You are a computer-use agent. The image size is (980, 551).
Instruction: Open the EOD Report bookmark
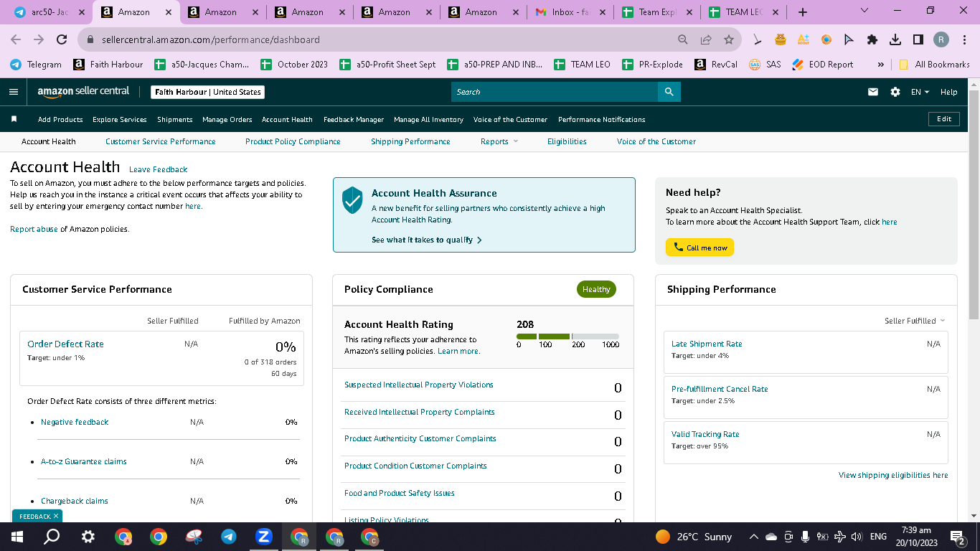(x=823, y=65)
